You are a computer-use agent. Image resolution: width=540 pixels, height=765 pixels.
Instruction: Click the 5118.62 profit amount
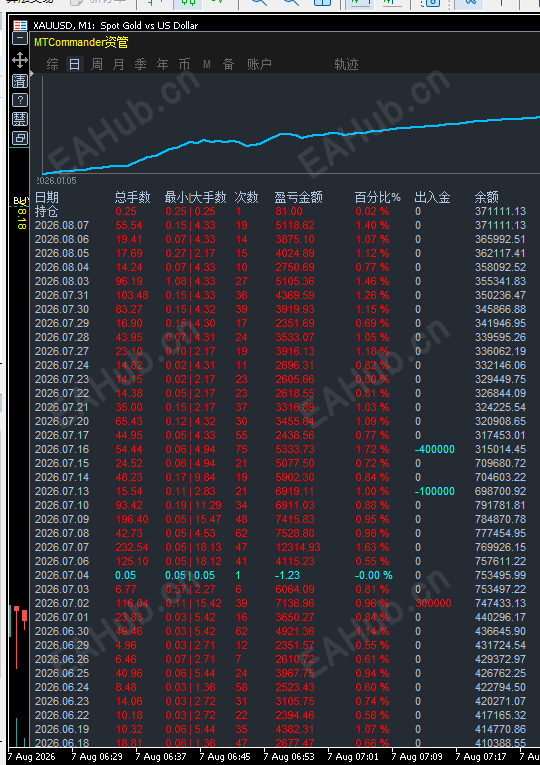tap(295, 225)
